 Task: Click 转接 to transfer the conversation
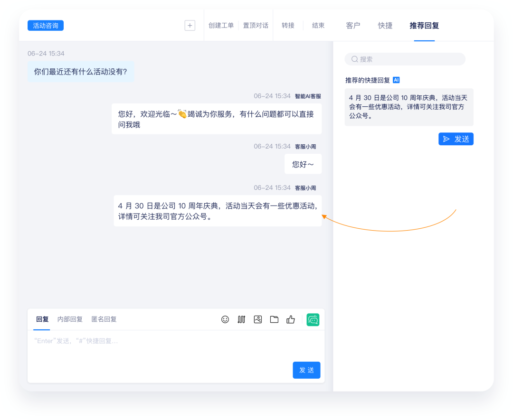click(x=288, y=26)
